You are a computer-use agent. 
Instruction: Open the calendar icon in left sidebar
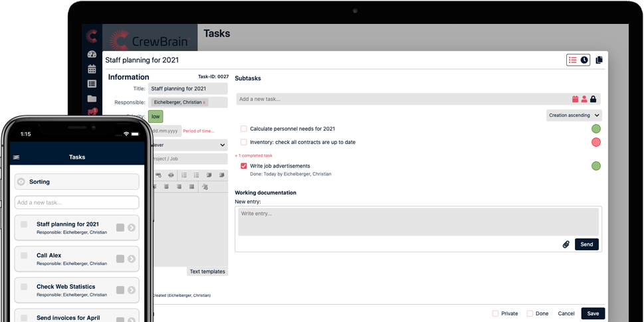92,69
